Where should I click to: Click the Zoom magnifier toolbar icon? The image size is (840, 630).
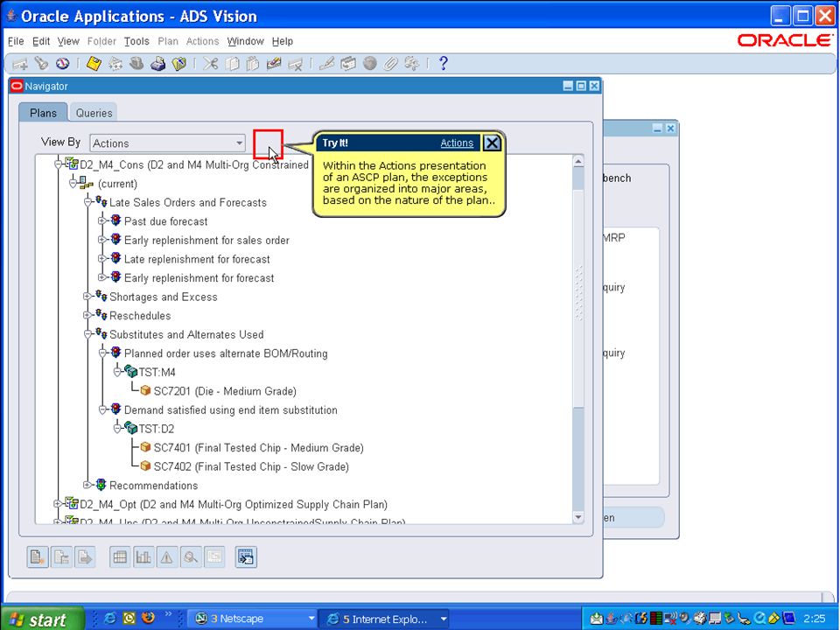point(347,64)
